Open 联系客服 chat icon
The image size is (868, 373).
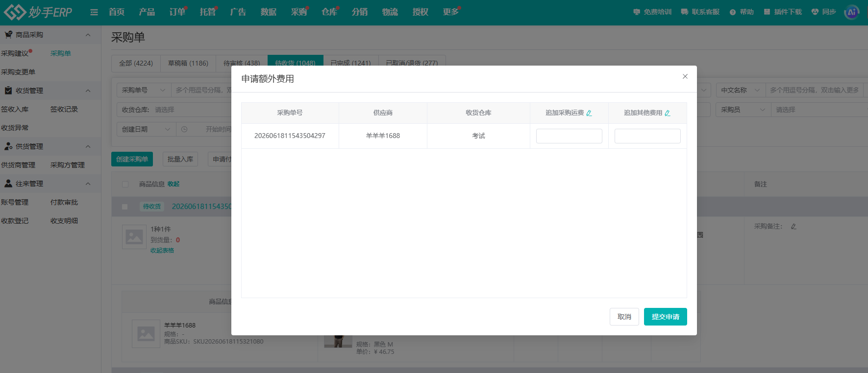[x=685, y=12]
